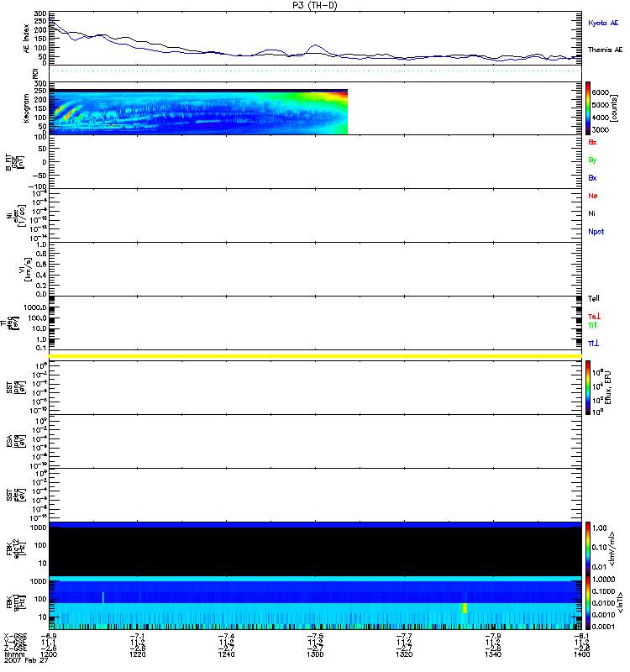Click the 1220 time axis label
Viewport: 630px width, 672px height.
click(138, 654)
